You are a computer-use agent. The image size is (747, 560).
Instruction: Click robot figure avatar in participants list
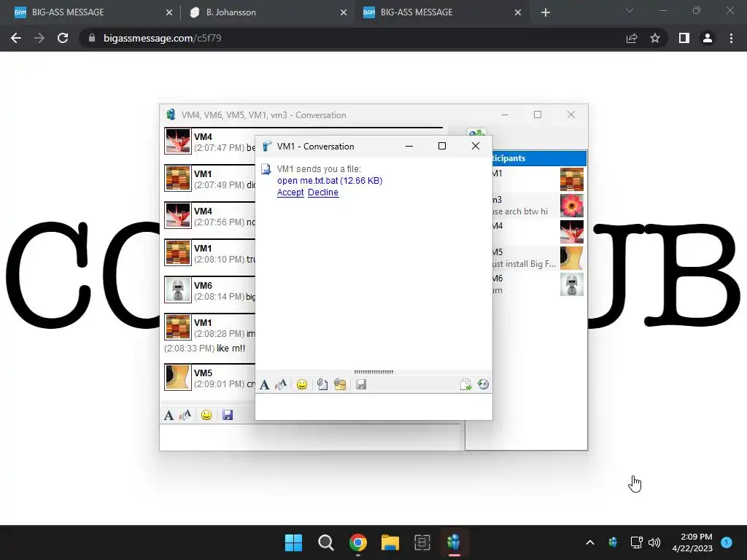point(572,284)
